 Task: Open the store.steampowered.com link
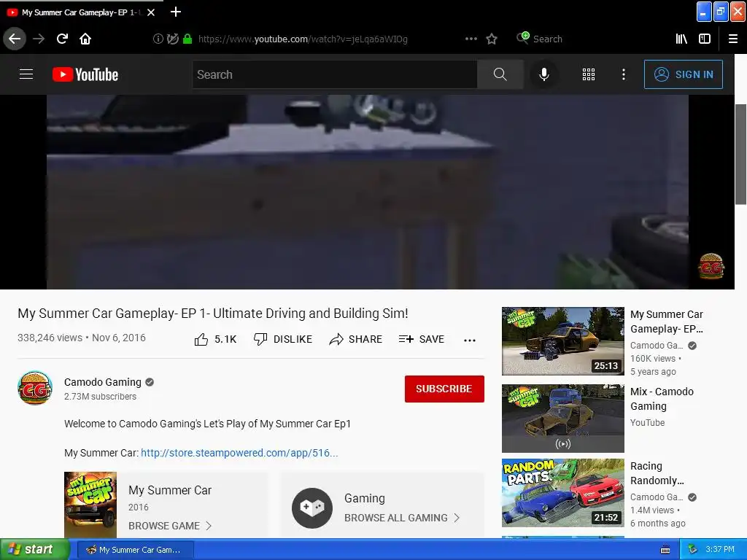239,453
